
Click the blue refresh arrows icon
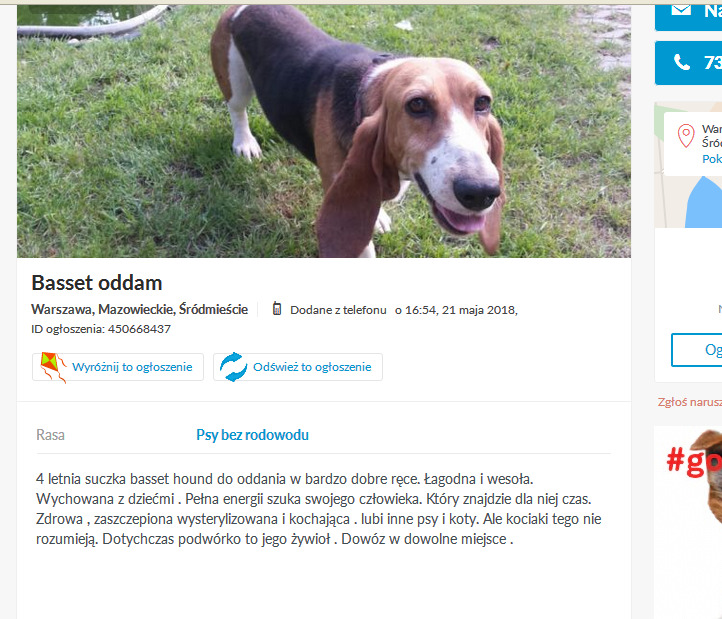point(233,367)
